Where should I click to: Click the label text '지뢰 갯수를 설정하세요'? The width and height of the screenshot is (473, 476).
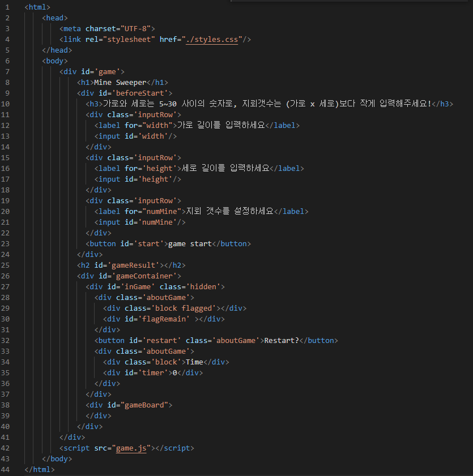(230, 211)
